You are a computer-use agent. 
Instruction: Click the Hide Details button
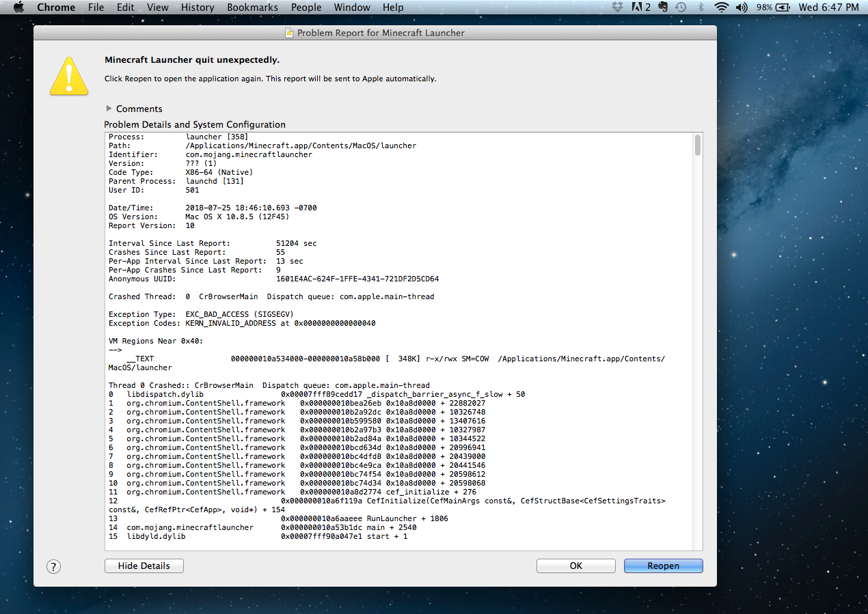(x=144, y=566)
